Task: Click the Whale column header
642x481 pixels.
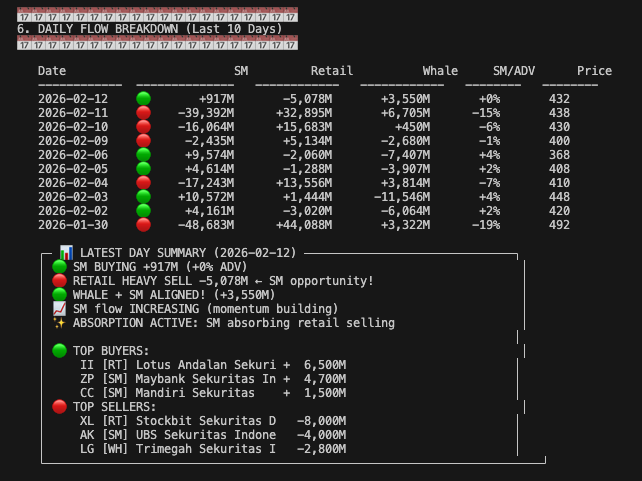Action: 440,71
